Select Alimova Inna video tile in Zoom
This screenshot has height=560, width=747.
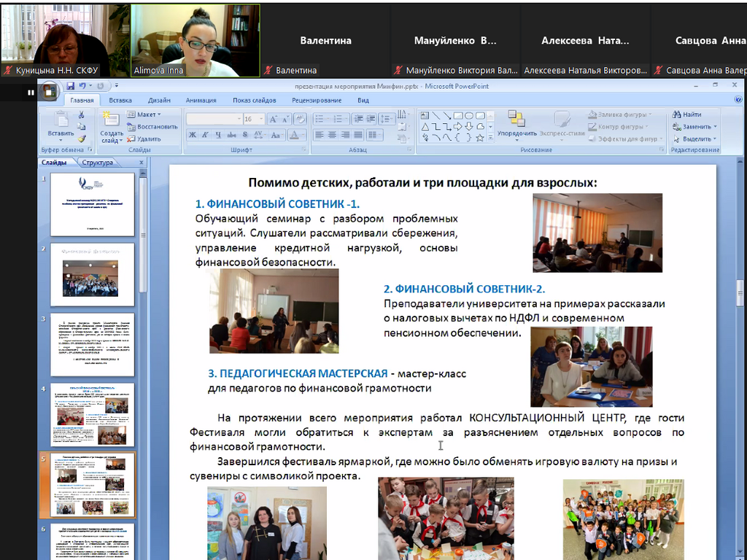[x=196, y=41]
